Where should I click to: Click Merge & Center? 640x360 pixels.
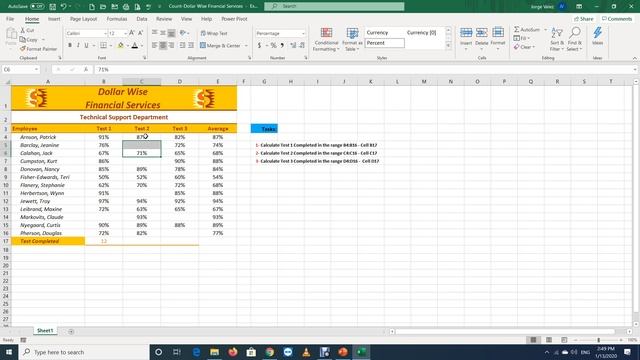220,45
